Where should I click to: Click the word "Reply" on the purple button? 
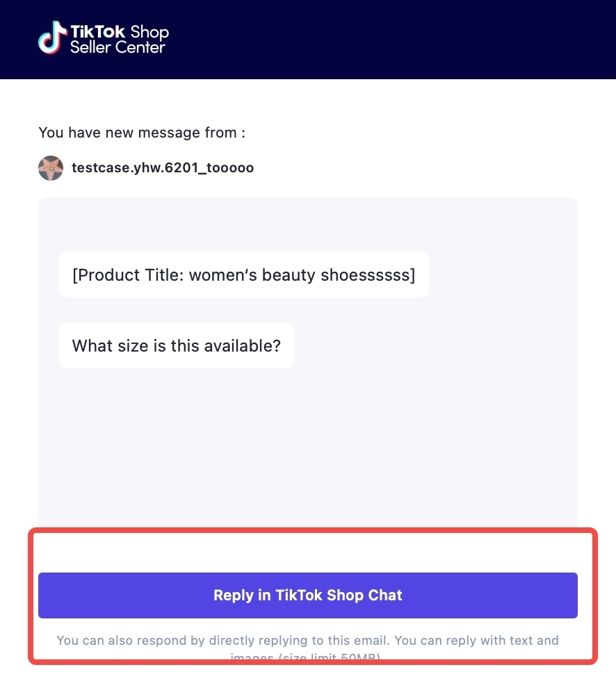(x=233, y=595)
